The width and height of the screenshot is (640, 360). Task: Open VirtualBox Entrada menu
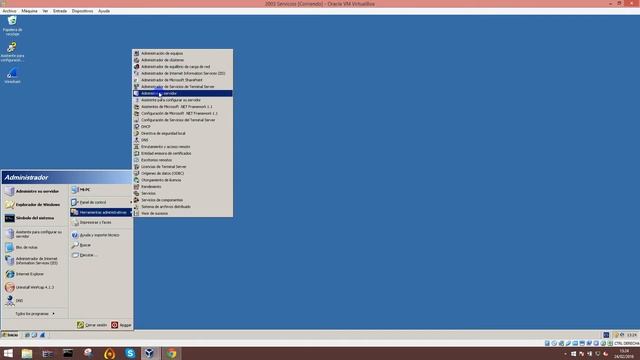click(60, 11)
